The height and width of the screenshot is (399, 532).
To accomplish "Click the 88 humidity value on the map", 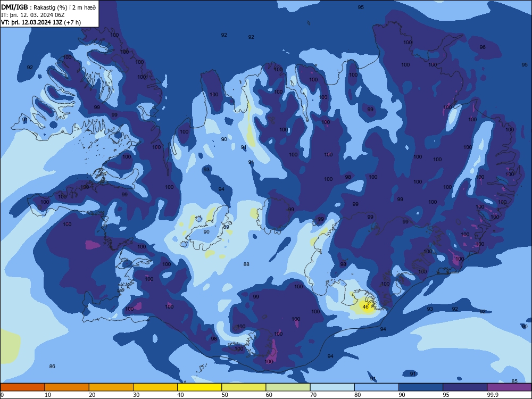I will (x=246, y=264).
